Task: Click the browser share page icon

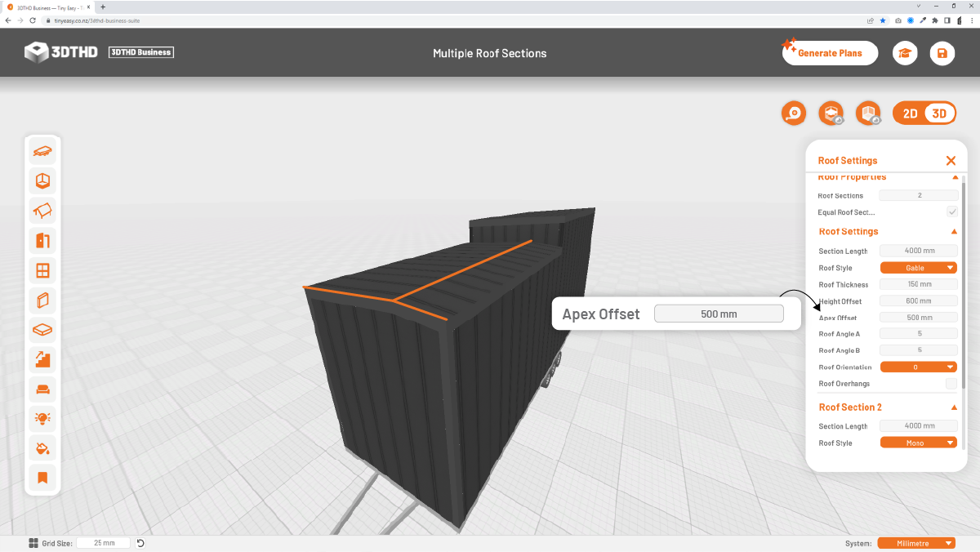Action: click(871, 20)
